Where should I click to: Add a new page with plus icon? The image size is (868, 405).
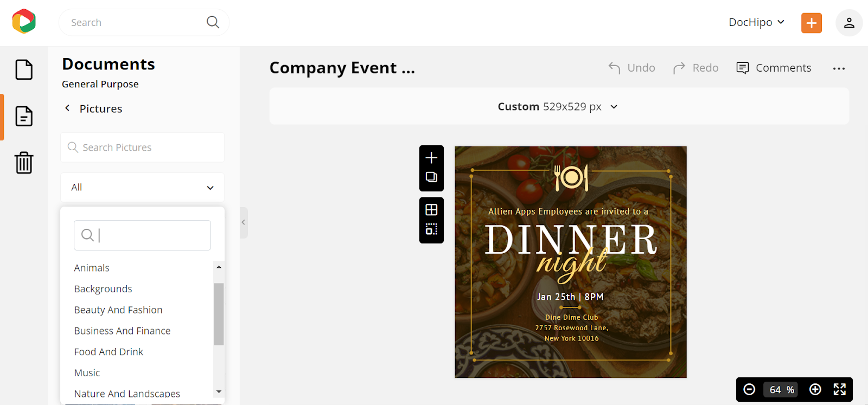pos(431,158)
